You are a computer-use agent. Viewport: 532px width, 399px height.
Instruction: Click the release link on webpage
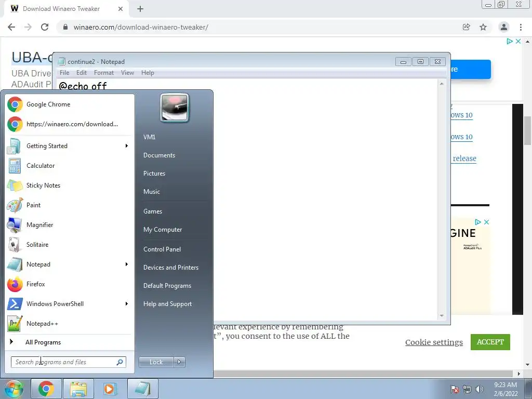(x=464, y=158)
